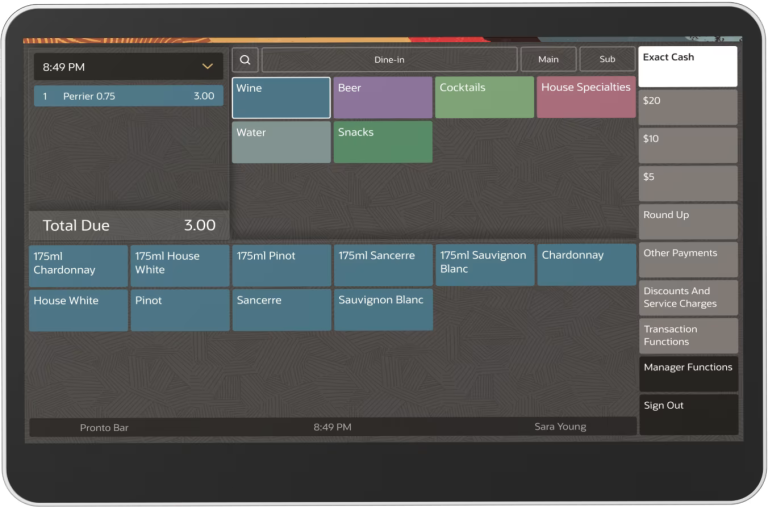
Task: Add 175ml House White to order
Action: tap(180, 265)
